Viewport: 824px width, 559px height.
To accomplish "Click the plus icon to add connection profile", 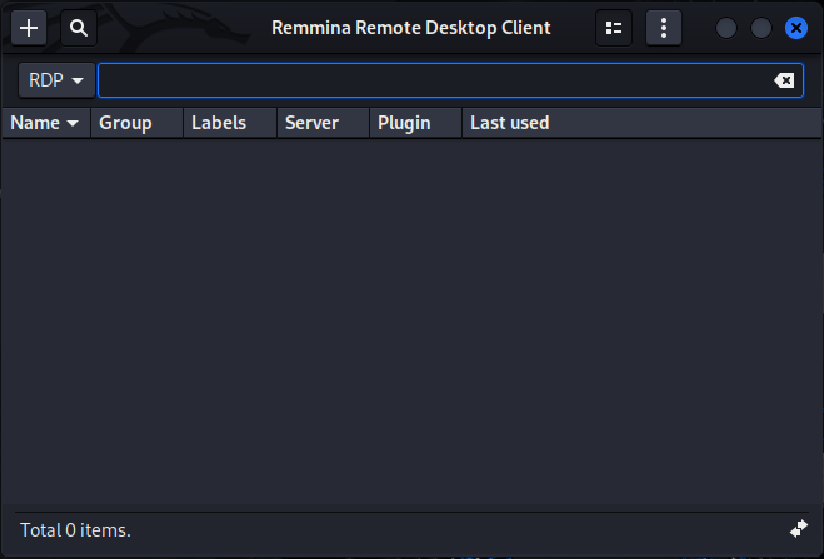I will [x=29, y=28].
